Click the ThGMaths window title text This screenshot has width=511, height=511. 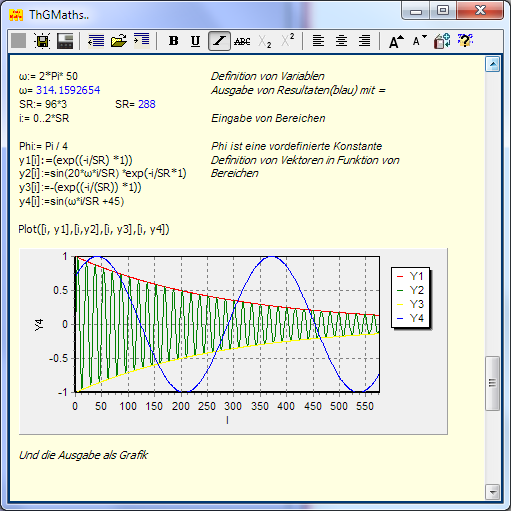coord(59,15)
